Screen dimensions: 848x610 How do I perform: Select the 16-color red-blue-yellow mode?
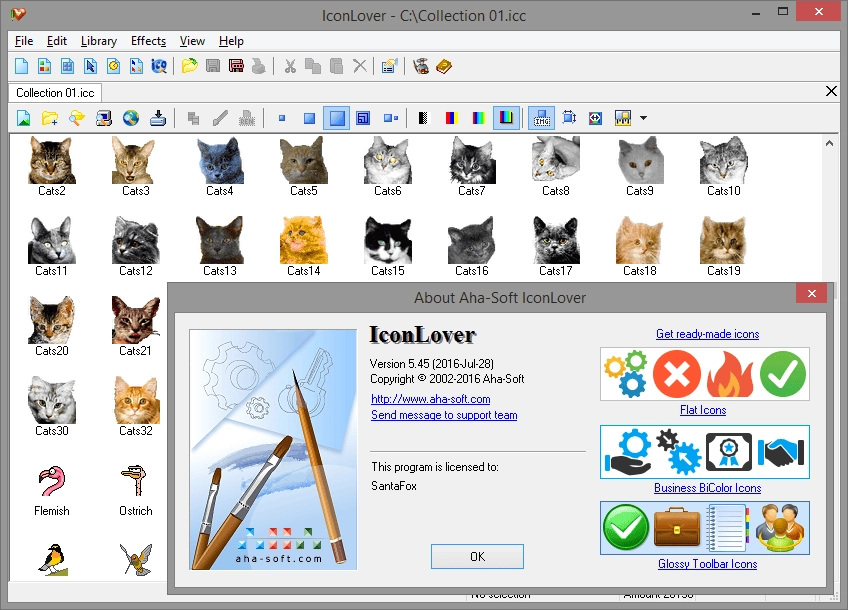pos(452,118)
